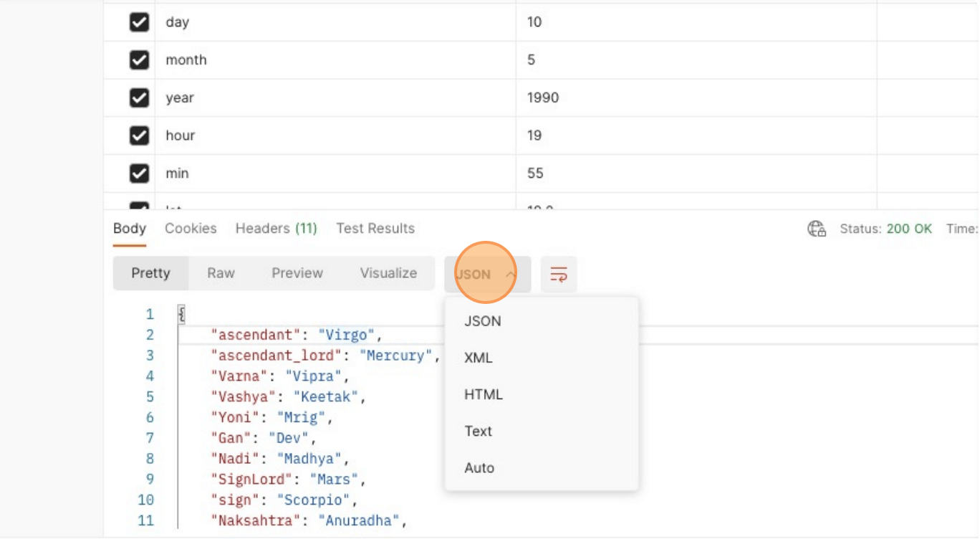The image size is (980, 539).
Task: Click the Preview view button
Action: click(297, 273)
